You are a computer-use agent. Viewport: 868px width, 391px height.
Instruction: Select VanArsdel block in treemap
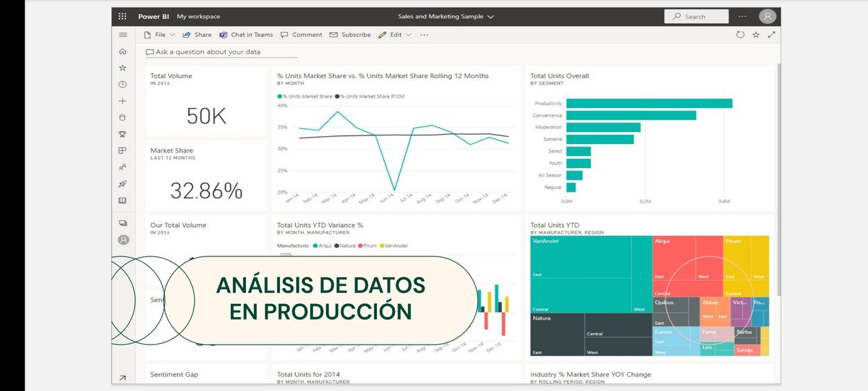[x=590, y=274]
